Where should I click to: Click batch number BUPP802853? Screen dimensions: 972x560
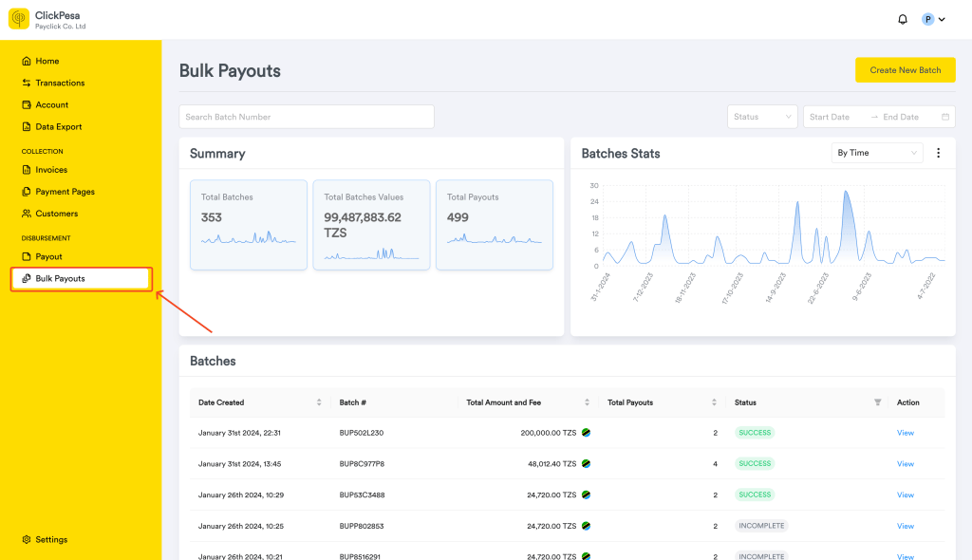pos(362,526)
